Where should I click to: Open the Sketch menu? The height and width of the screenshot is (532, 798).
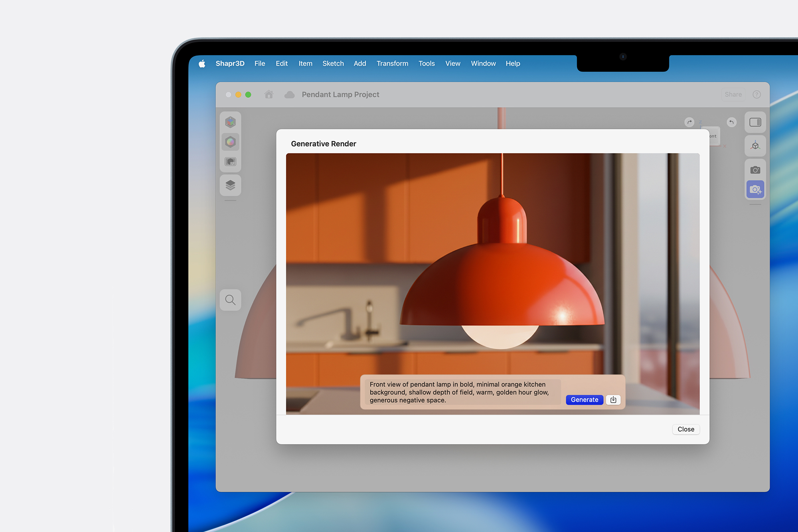coord(333,63)
